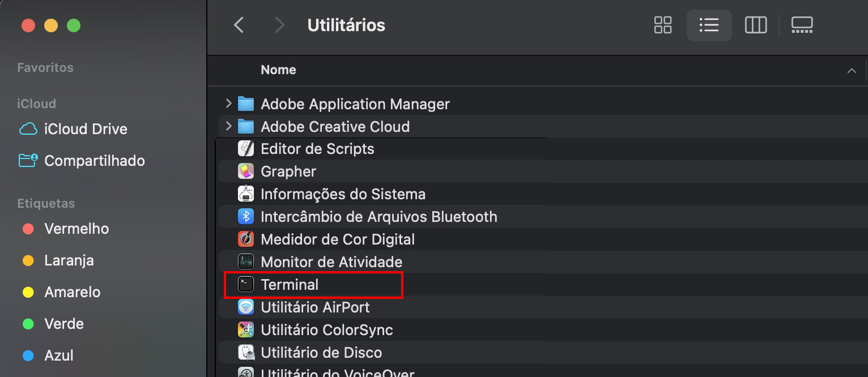The width and height of the screenshot is (868, 377).
Task: Open Utilitário de Disco
Action: point(322,352)
